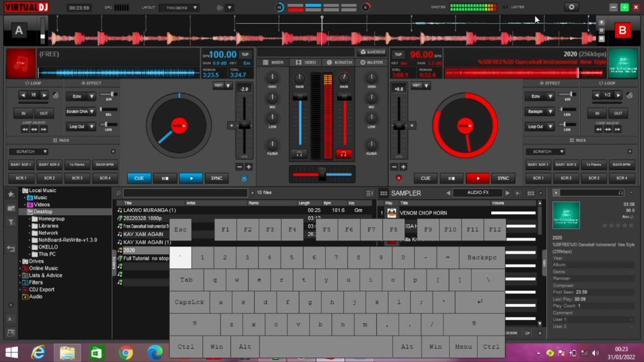Toggle the on-screen CapsLck key
Screen dimensions: 644x362
[x=189, y=302]
